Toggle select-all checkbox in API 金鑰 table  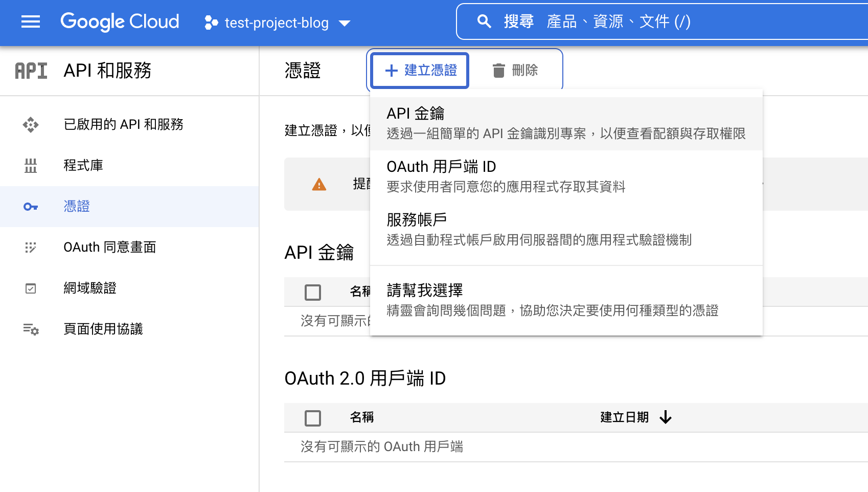coord(313,293)
